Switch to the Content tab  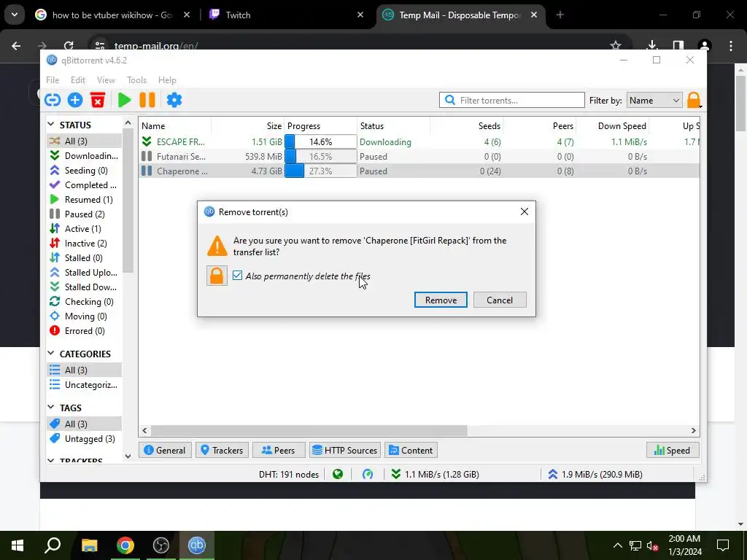click(411, 450)
